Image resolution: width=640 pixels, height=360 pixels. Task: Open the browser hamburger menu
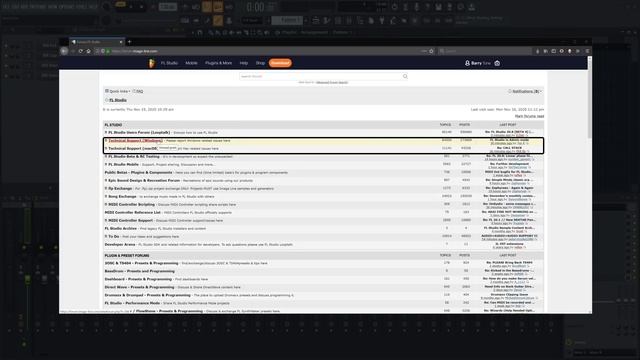(587, 51)
